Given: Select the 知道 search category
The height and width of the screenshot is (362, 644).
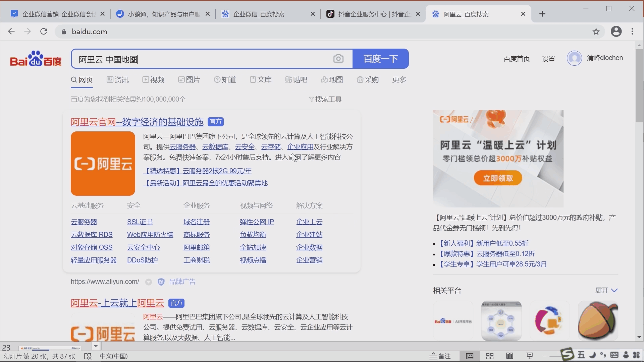Looking at the screenshot, I should coord(225,80).
